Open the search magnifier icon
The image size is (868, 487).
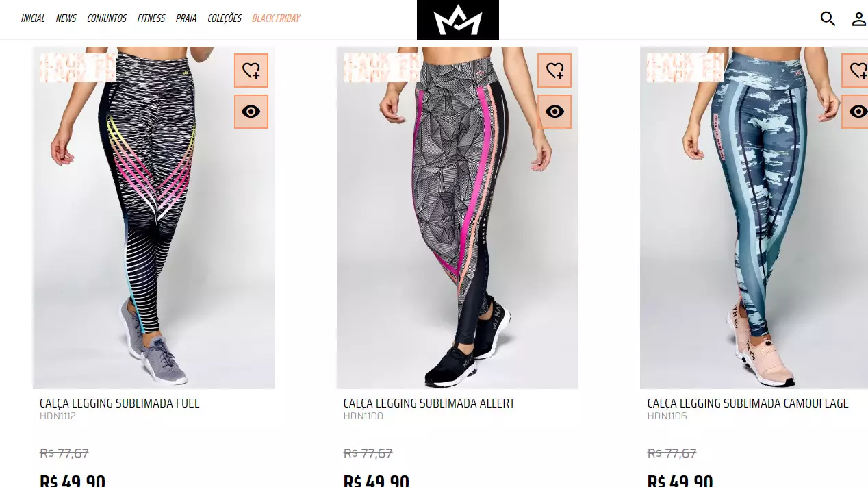828,18
